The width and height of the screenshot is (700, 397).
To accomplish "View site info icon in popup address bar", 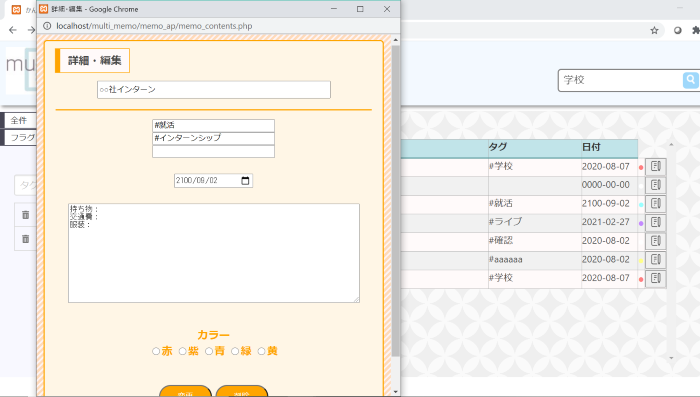I will point(47,26).
